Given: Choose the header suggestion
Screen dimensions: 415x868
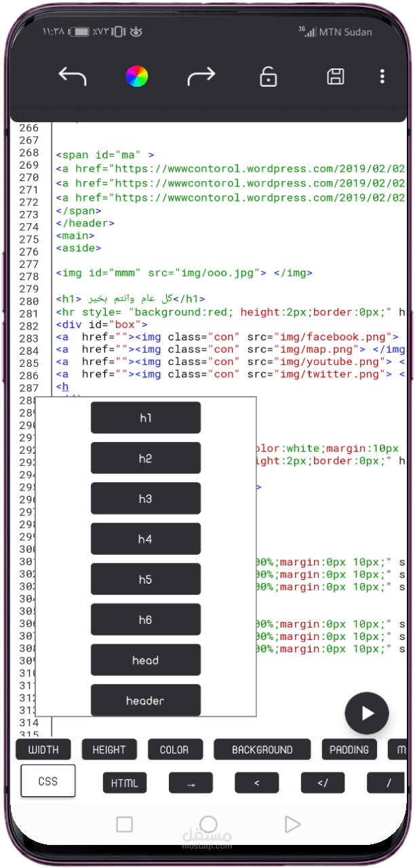Looking at the screenshot, I should pyautogui.click(x=146, y=701).
